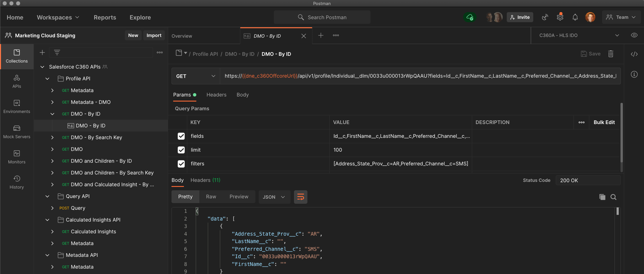Open the History sidebar panel
Viewport: 644px width, 274px height.
pyautogui.click(x=17, y=182)
